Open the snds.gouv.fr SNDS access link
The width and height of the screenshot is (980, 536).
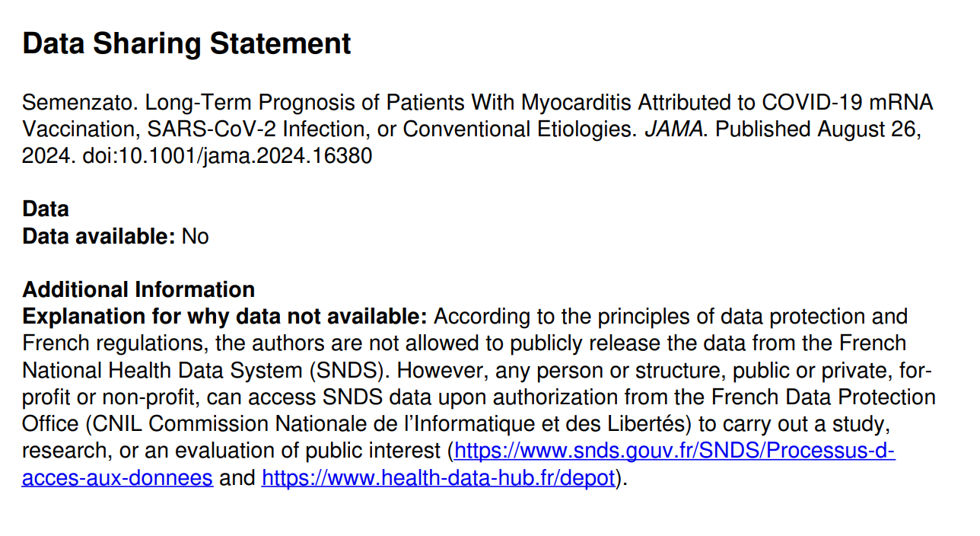[x=674, y=451]
